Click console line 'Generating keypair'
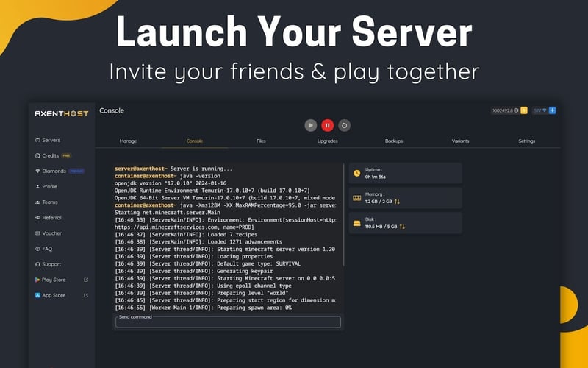This screenshot has width=588, height=368. [194, 271]
